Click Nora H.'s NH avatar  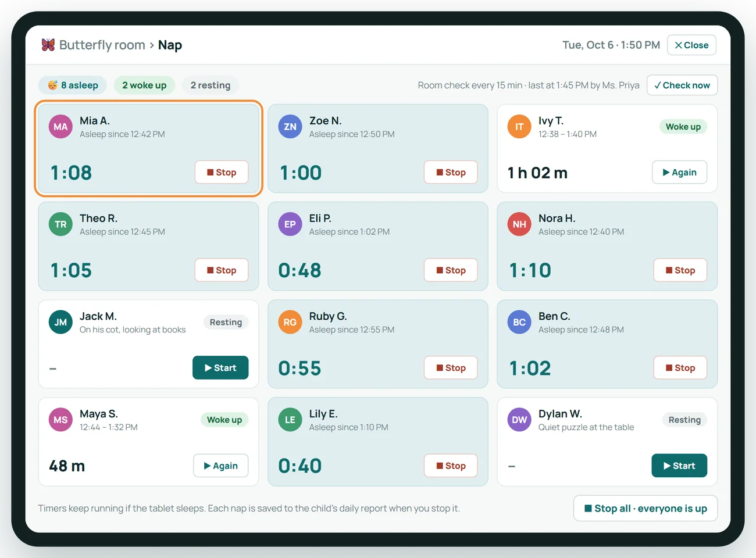519,224
